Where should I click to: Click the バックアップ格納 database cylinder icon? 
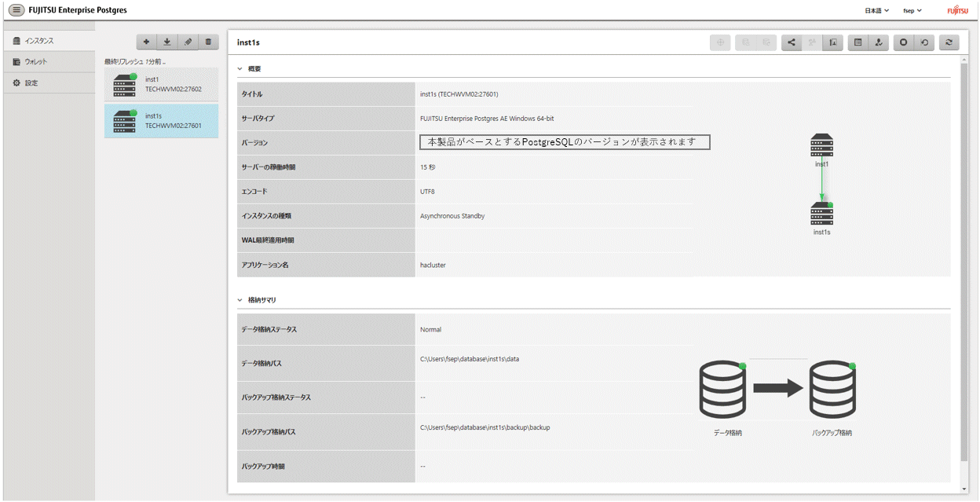pyautogui.click(x=832, y=390)
